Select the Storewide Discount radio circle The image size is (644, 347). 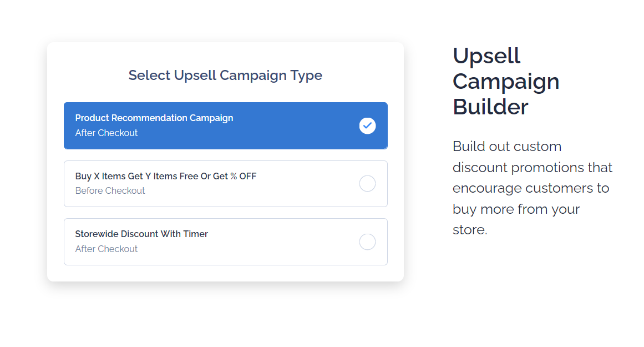point(367,242)
